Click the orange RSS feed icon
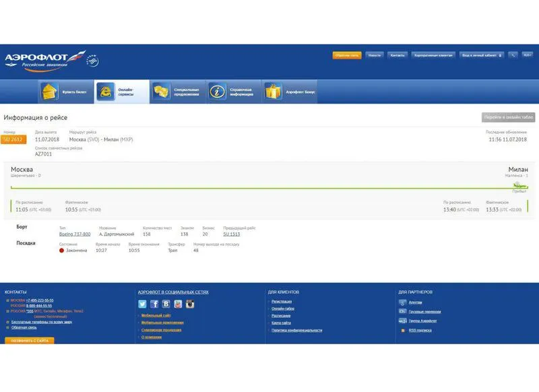This screenshot has height=392, width=539. [x=403, y=331]
